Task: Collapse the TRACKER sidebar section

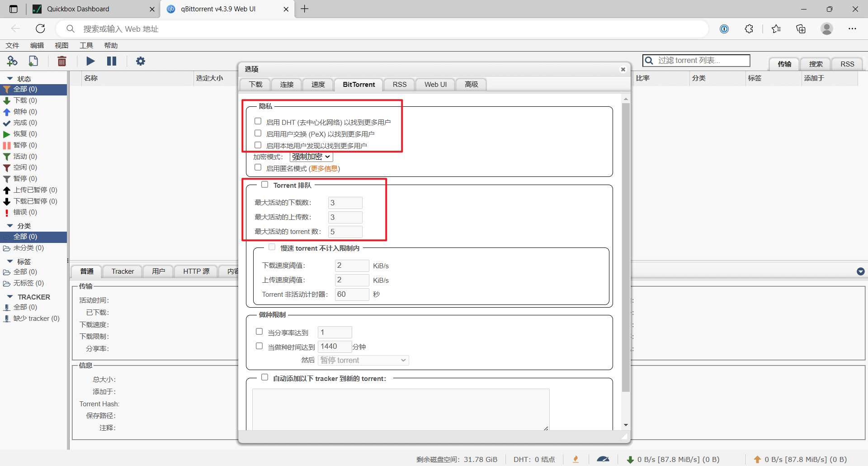Action: (x=10, y=297)
